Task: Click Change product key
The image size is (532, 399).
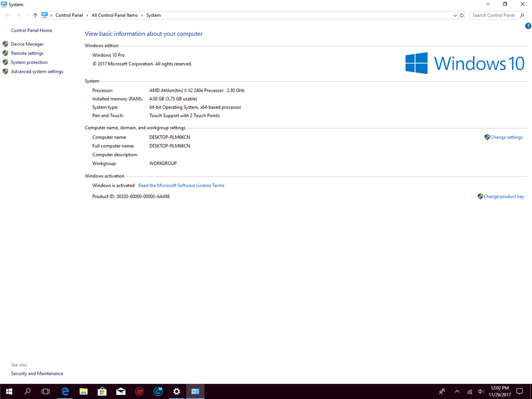Action: coord(503,196)
